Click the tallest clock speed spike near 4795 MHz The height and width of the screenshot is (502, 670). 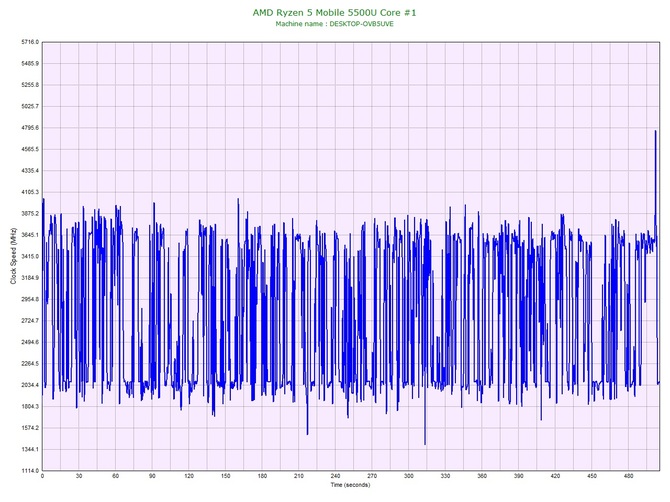655,132
